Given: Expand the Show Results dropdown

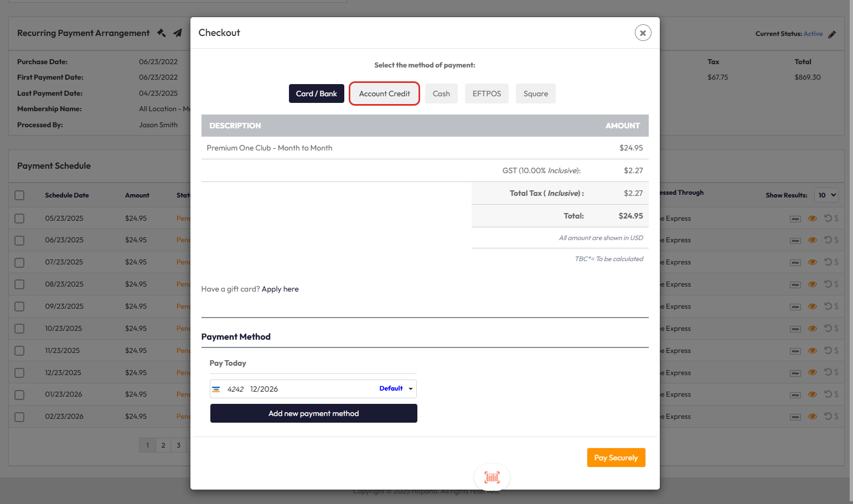Looking at the screenshot, I should 827,195.
